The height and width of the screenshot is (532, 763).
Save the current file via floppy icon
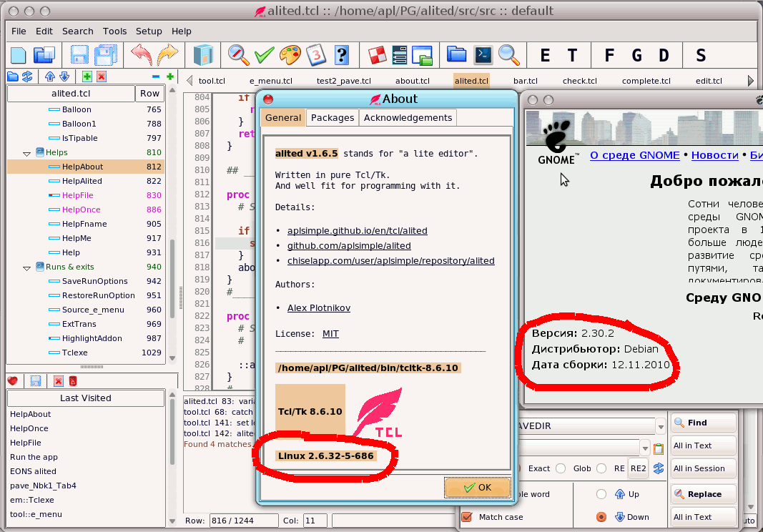click(x=79, y=55)
